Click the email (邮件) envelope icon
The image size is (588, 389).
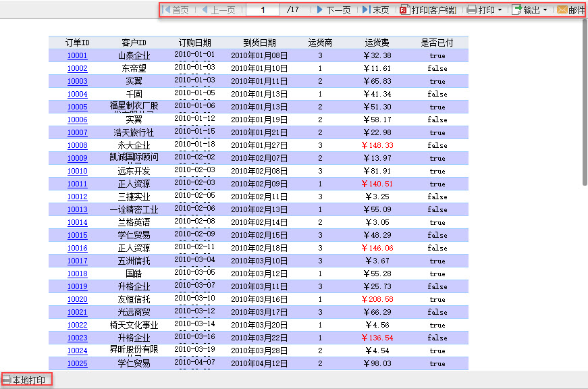(562, 9)
